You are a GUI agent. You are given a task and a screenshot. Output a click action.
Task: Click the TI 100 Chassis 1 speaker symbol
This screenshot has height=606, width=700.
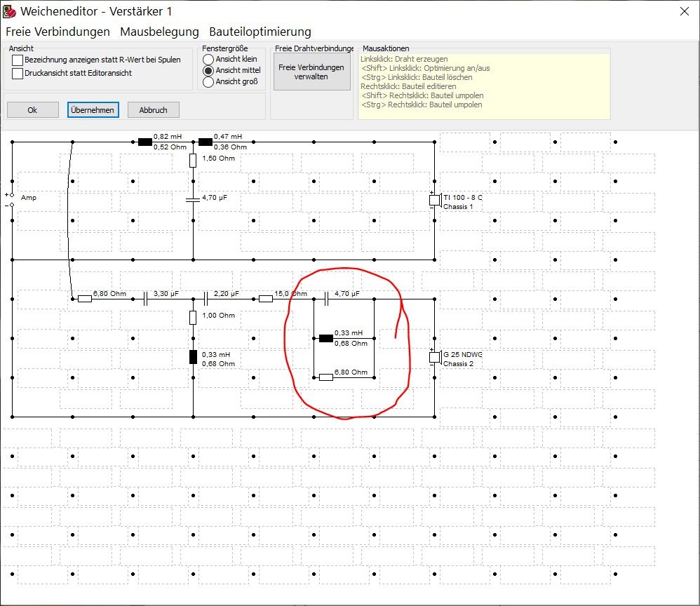(435, 200)
